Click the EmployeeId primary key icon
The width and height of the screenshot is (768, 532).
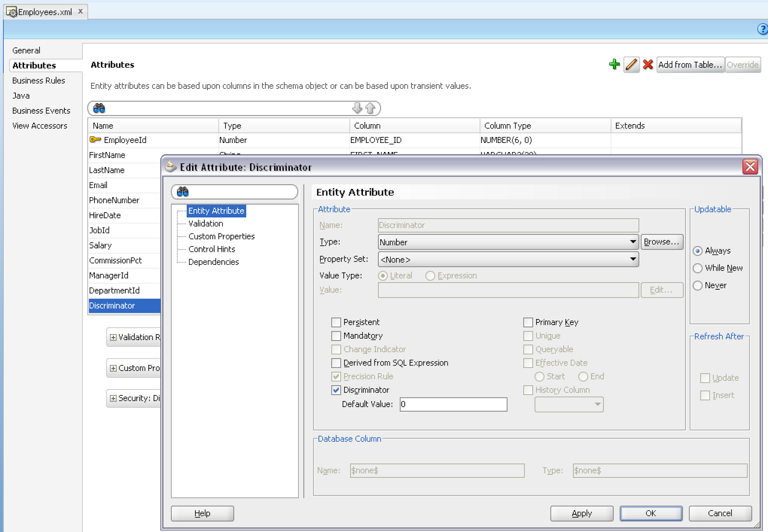(95, 140)
